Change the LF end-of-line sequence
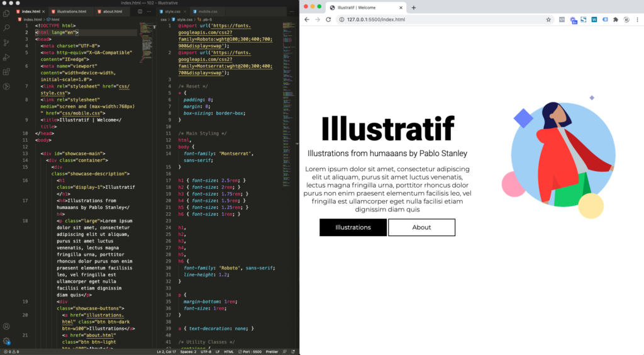The image size is (644, 355). [218, 352]
